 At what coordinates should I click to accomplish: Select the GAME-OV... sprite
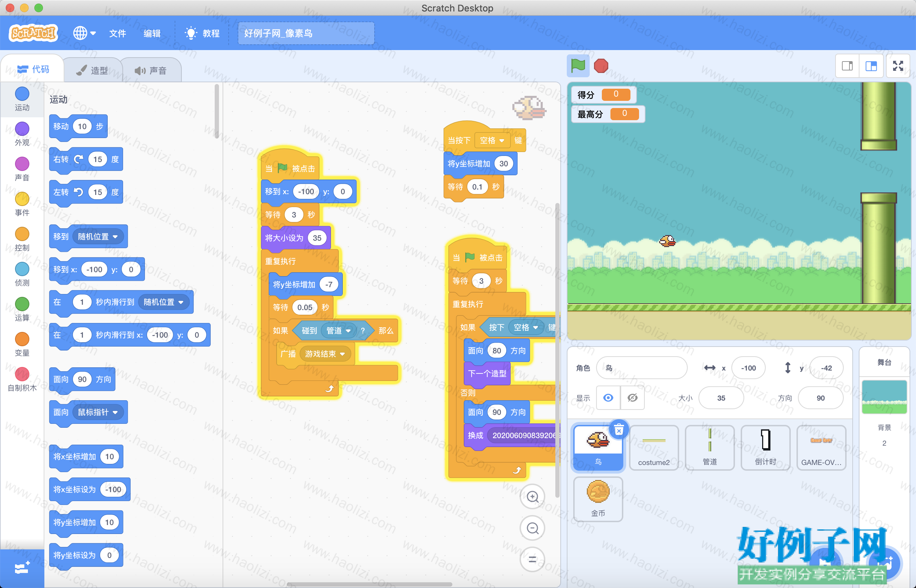[x=821, y=447]
